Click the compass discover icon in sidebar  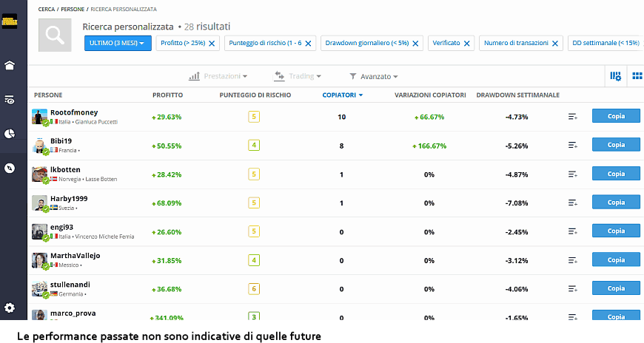click(10, 168)
